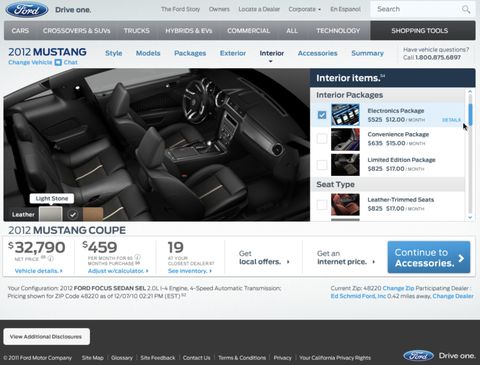Screen dimensions: 480x365
Task: Select the tan saddle leather swatch
Action: click(93, 214)
